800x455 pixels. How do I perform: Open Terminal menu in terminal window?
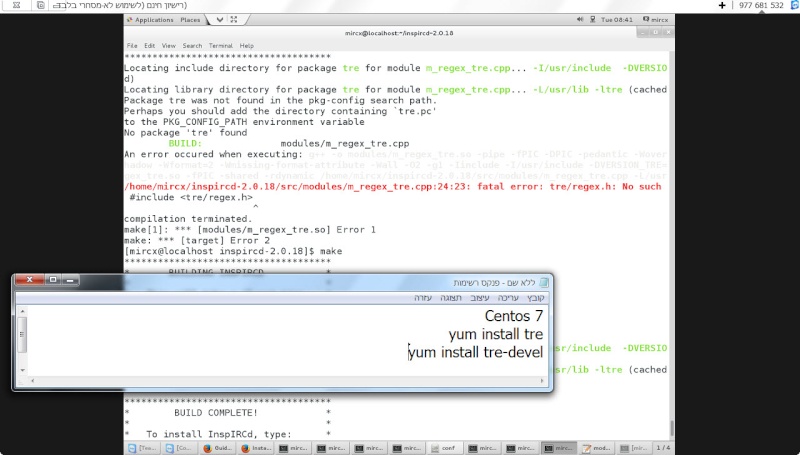[x=221, y=45]
